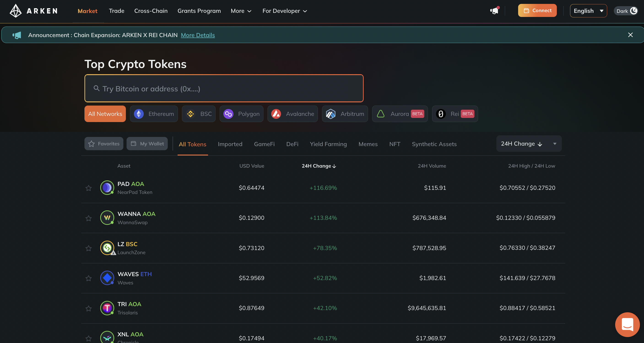Open the 24H Change sort dropdown

coord(529,144)
